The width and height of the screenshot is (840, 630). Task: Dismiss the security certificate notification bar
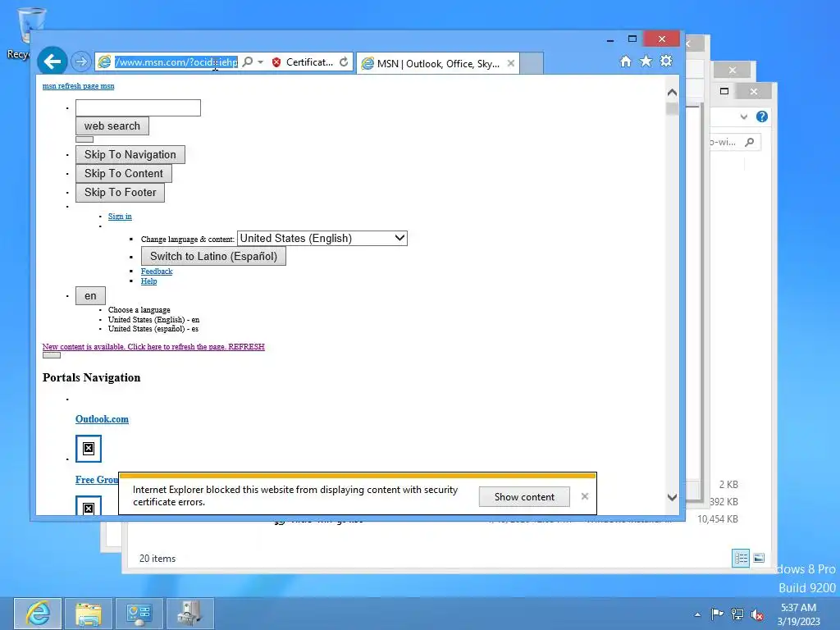pyautogui.click(x=585, y=496)
